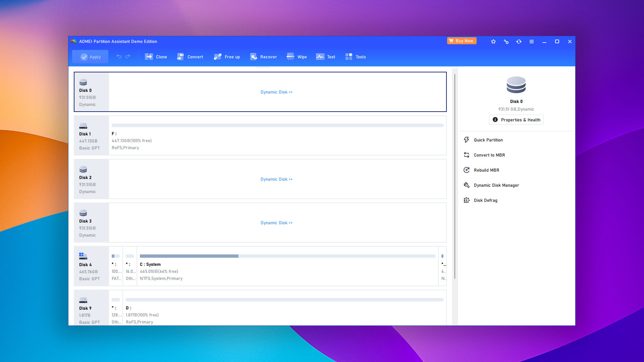The image size is (644, 362).
Task: Open the Convert menu
Action: coord(190,57)
